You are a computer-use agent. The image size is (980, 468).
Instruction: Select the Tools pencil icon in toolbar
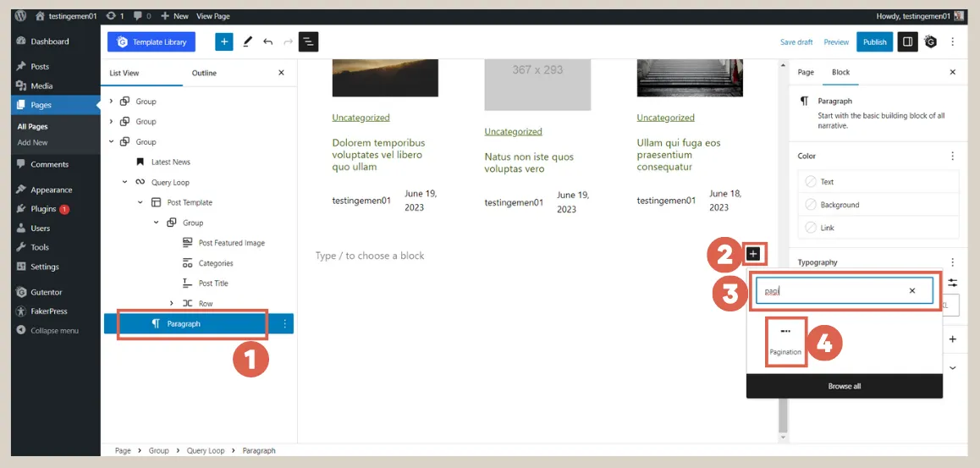point(247,41)
